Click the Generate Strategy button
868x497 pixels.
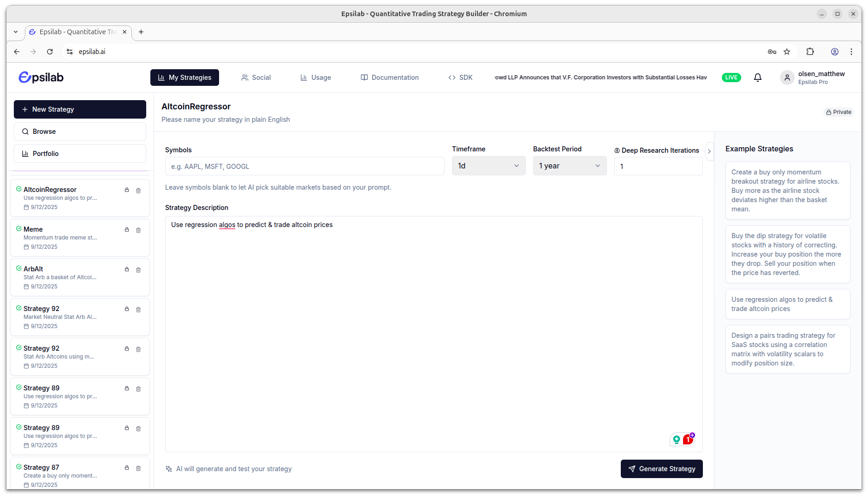tap(661, 469)
